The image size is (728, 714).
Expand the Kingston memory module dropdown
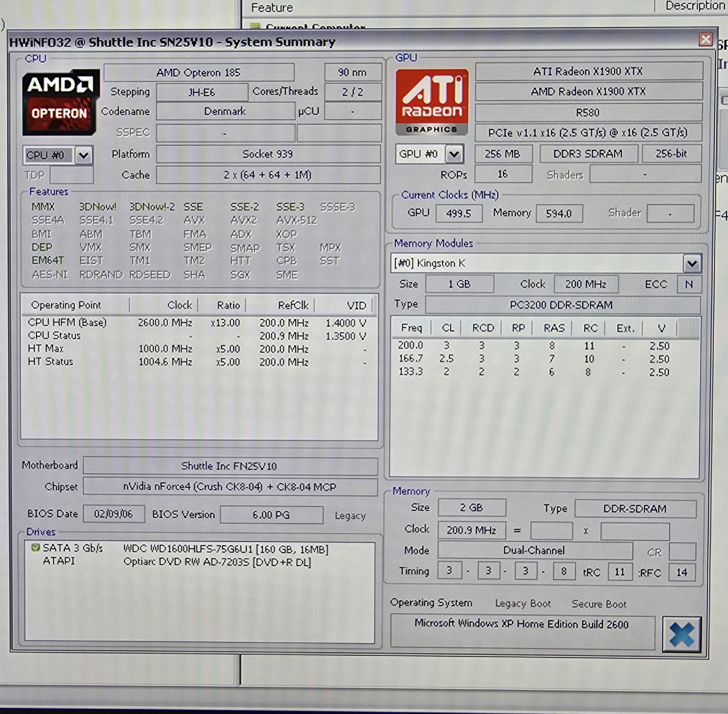click(x=692, y=263)
